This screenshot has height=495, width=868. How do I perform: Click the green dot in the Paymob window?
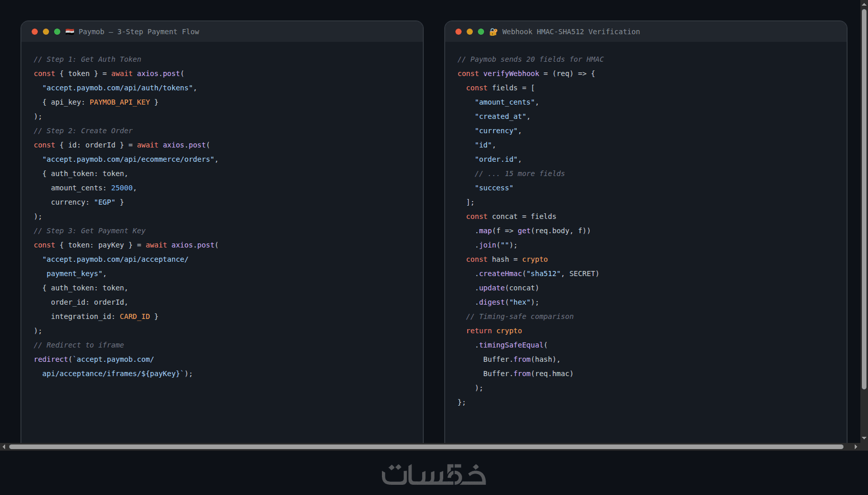pyautogui.click(x=57, y=32)
